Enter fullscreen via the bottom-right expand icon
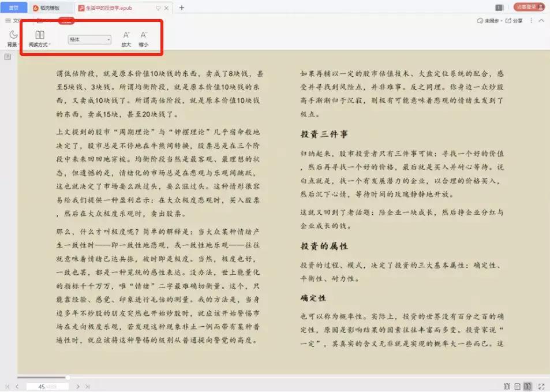 tap(541, 386)
